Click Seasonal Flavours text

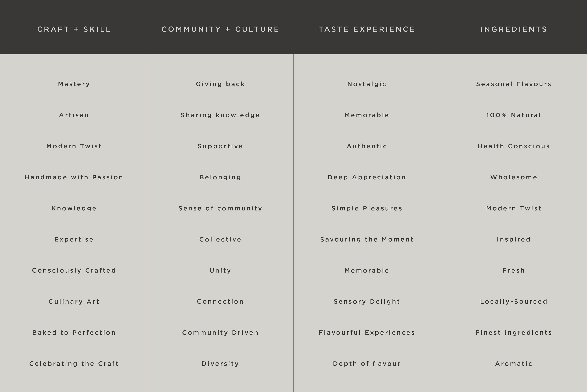pyautogui.click(x=514, y=84)
